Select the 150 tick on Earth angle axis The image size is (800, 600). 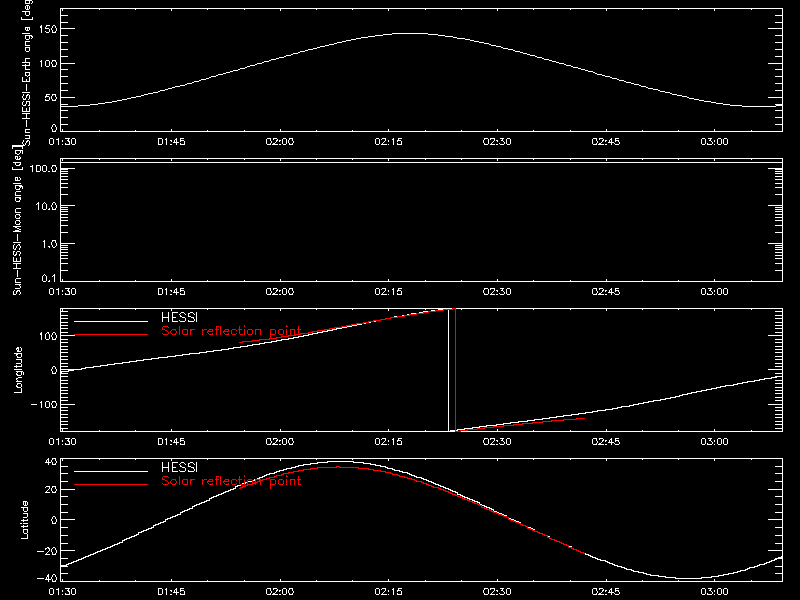pyautogui.click(x=47, y=29)
